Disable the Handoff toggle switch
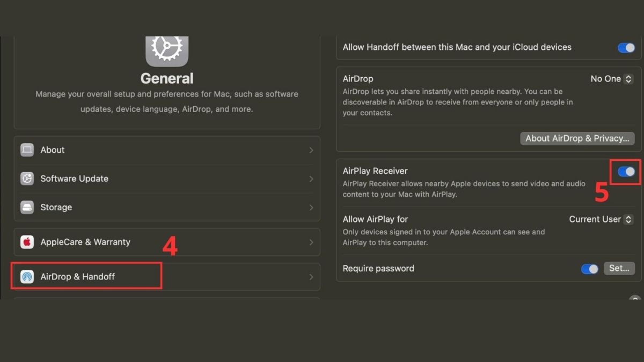This screenshot has height=362, width=644. coord(626,48)
